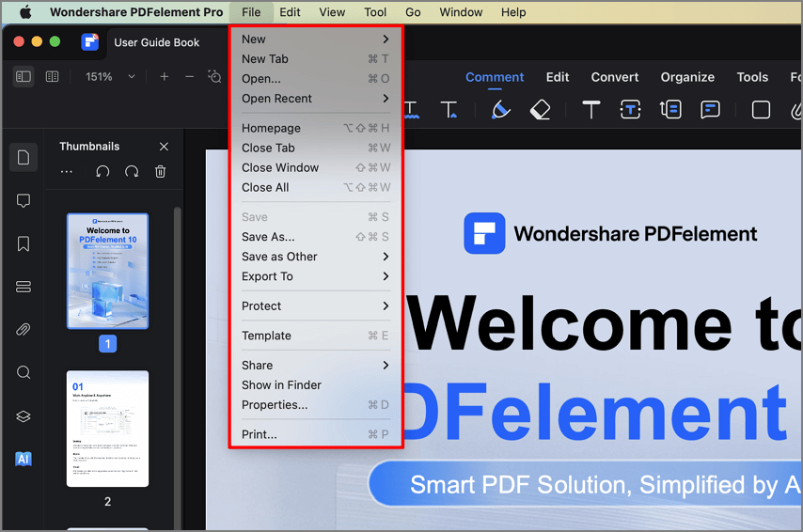Rotate page clockwise in Thumbnails

(x=132, y=171)
